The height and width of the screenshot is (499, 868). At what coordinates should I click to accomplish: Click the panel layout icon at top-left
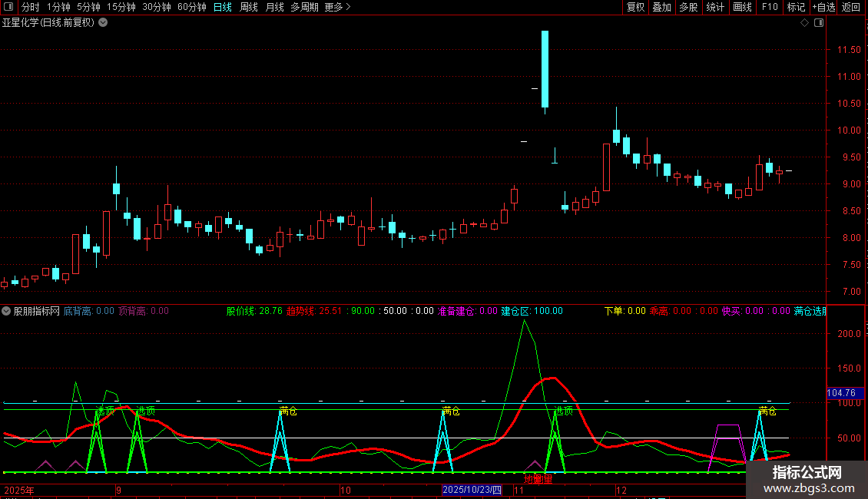pos(8,7)
